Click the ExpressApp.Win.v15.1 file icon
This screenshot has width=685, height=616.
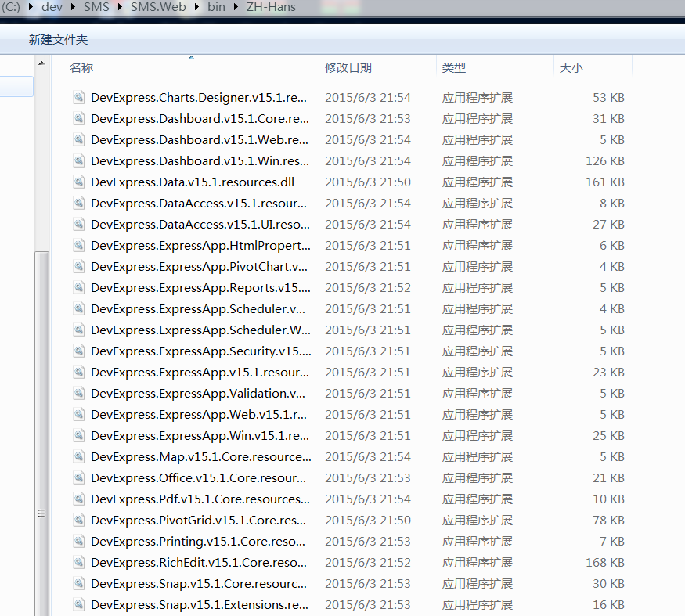[x=78, y=435]
